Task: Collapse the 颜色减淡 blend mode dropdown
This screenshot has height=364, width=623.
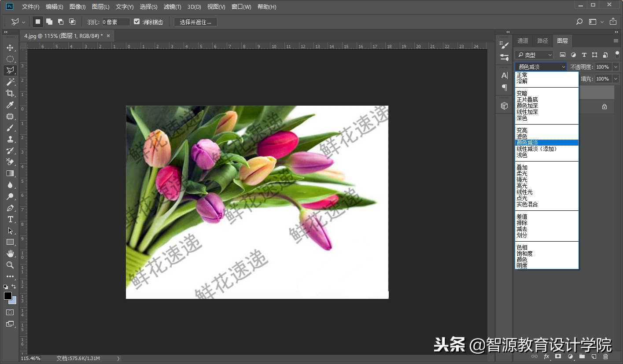Action: point(541,67)
